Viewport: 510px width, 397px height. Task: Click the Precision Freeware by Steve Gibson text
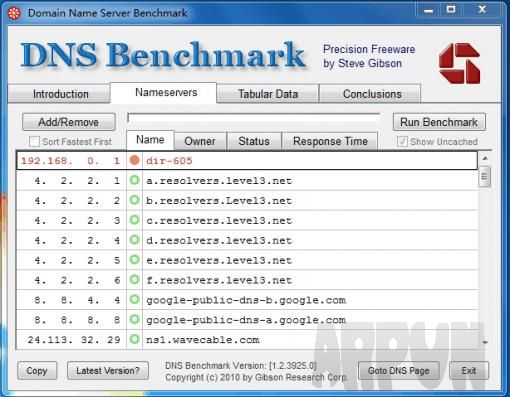point(369,56)
